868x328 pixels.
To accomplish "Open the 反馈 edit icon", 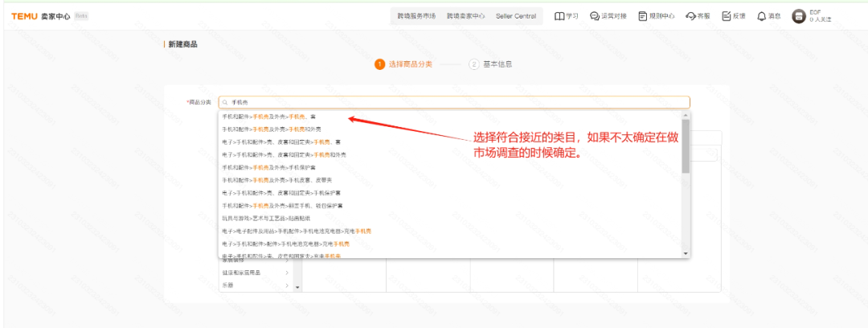I will click(727, 16).
